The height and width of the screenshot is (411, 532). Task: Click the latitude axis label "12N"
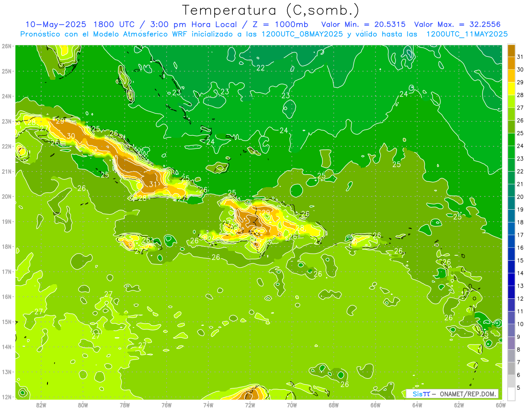pyautogui.click(x=7, y=397)
